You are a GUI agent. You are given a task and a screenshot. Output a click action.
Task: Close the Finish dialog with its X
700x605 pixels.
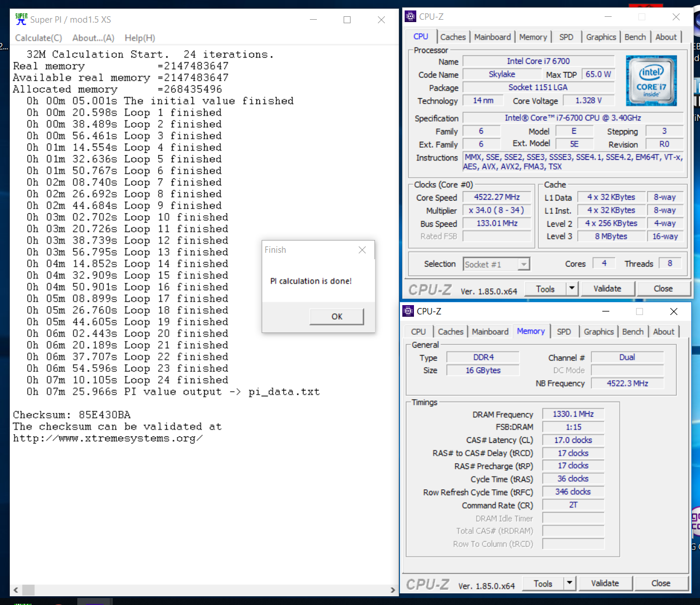coord(362,250)
